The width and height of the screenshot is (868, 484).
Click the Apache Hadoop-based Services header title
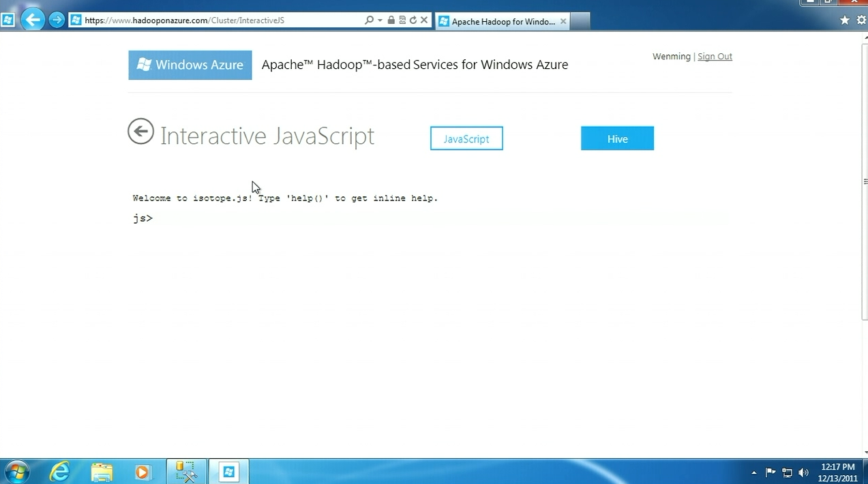pyautogui.click(x=415, y=65)
